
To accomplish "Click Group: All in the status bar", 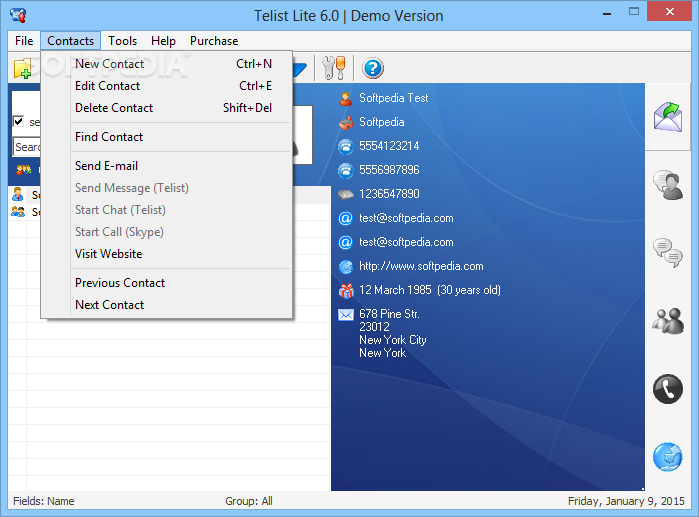I will pyautogui.click(x=249, y=501).
